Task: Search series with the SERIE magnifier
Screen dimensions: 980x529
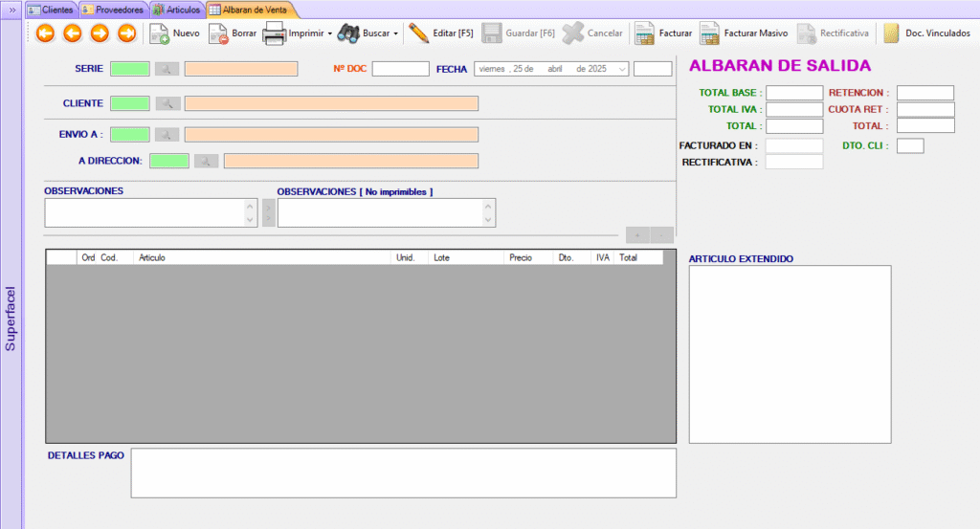Action: point(167,69)
